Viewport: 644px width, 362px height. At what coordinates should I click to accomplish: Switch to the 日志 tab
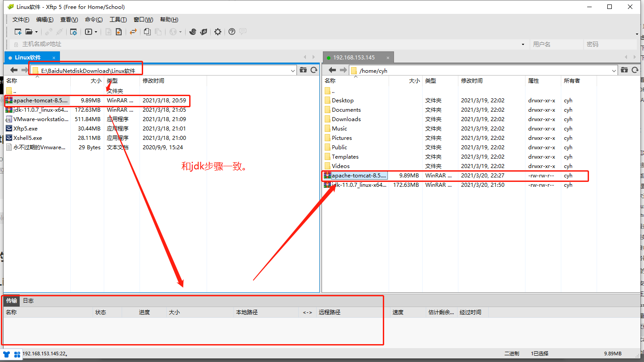pyautogui.click(x=28, y=301)
